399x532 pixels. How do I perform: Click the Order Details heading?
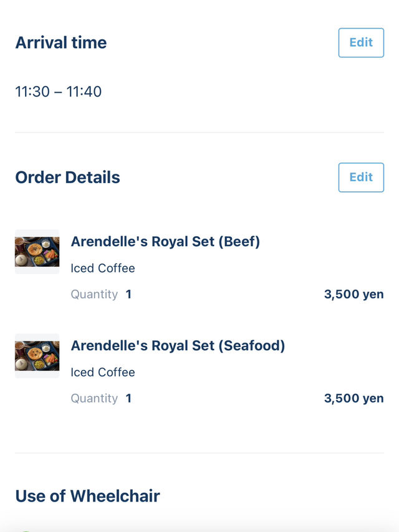67,178
